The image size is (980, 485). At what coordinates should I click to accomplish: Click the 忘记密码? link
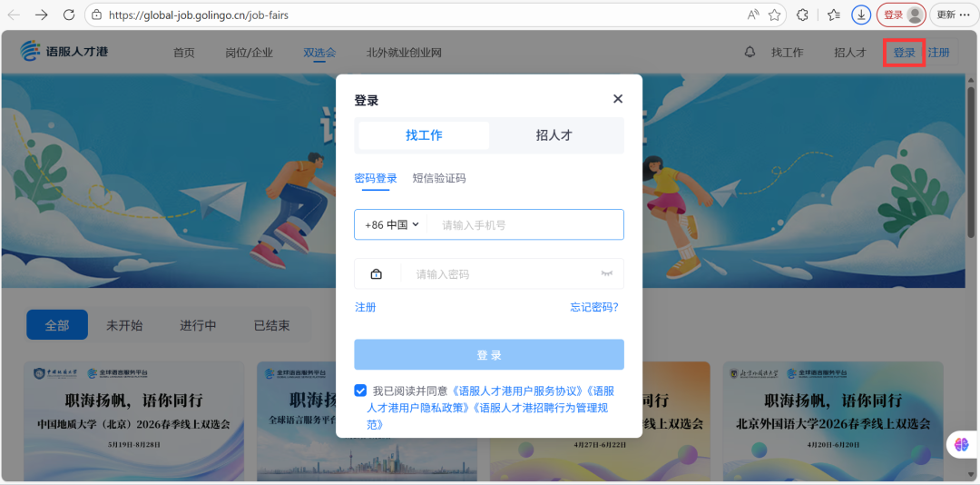click(594, 307)
